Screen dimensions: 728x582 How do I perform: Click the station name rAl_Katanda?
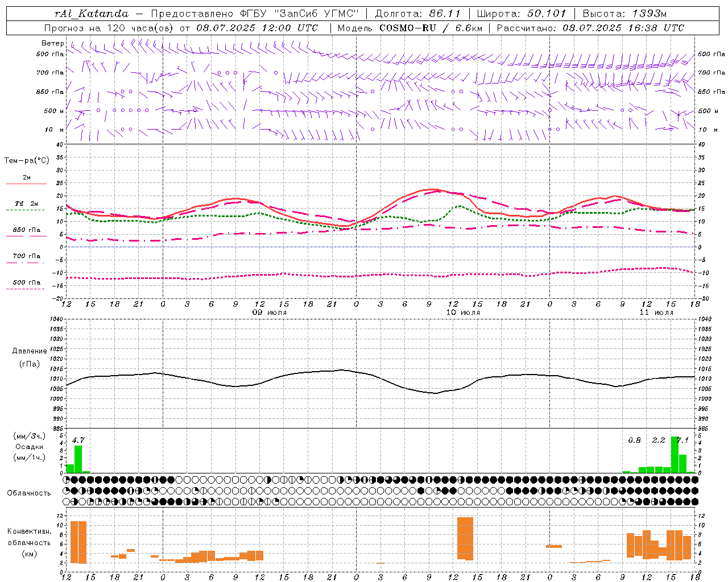coord(92,14)
